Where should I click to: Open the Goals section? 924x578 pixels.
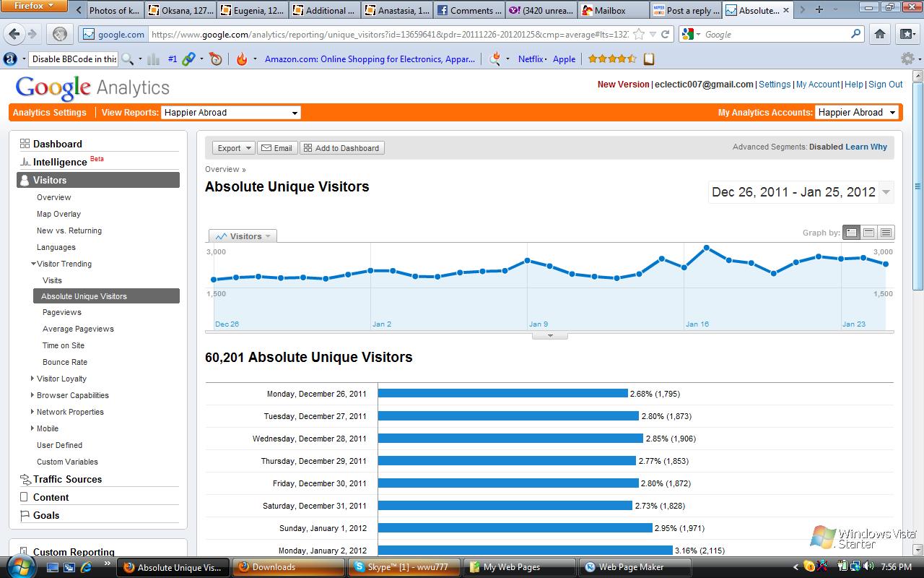(x=45, y=515)
